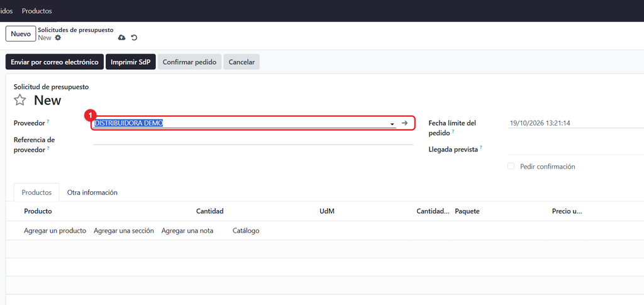Click the discard changes undo icon
The width and height of the screenshot is (644, 305).
point(134,38)
